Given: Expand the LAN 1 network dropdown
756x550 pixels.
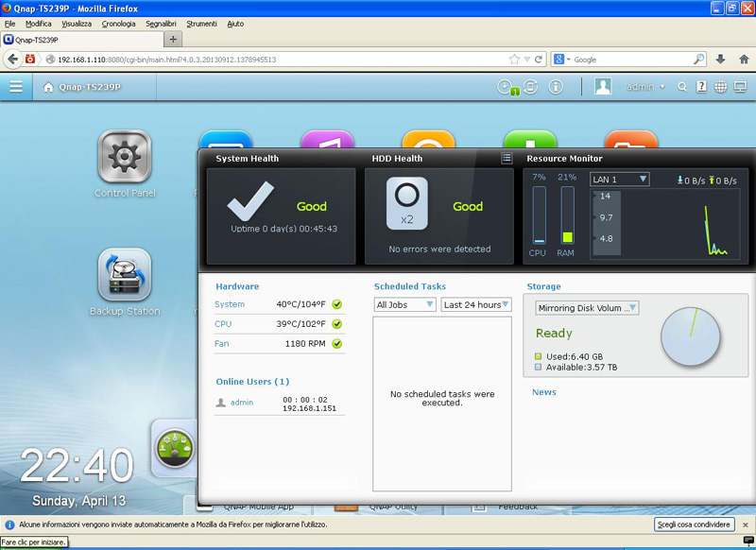Looking at the screenshot, I should 619,180.
